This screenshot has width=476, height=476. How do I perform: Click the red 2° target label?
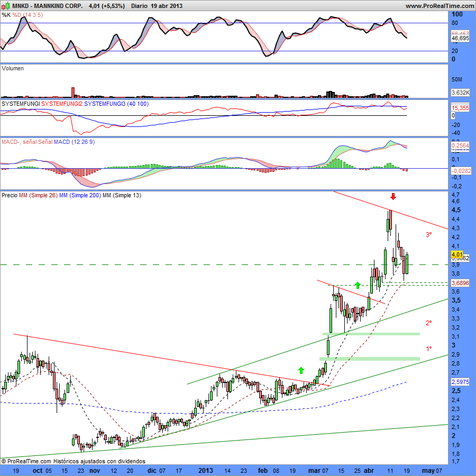click(x=428, y=323)
